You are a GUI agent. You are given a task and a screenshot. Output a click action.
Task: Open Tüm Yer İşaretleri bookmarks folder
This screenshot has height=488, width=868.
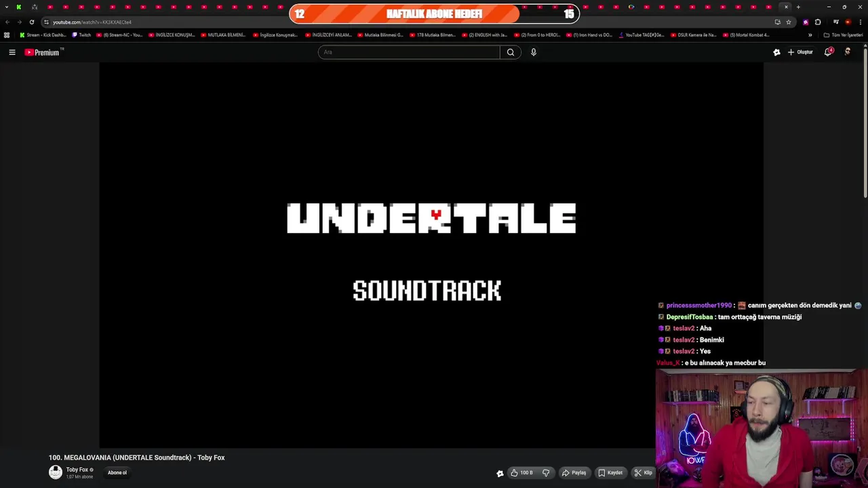click(843, 35)
